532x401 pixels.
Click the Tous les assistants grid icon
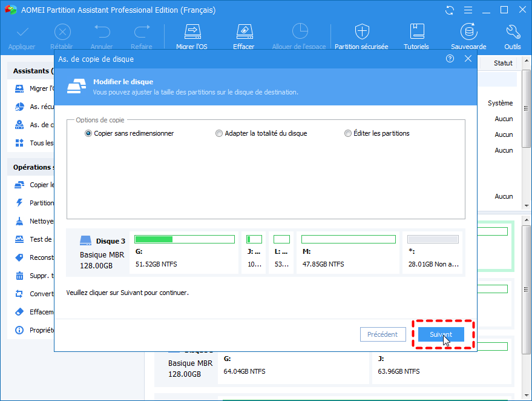(x=19, y=143)
